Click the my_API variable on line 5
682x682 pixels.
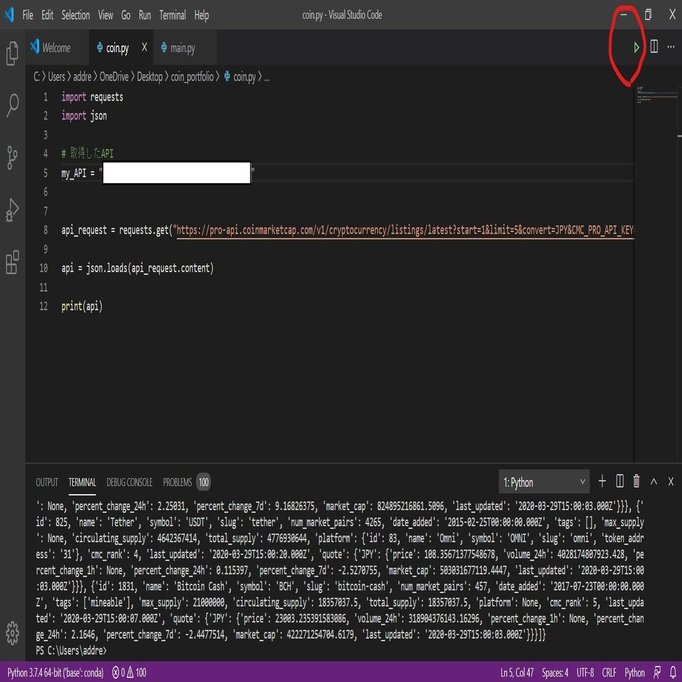pyautogui.click(x=74, y=174)
